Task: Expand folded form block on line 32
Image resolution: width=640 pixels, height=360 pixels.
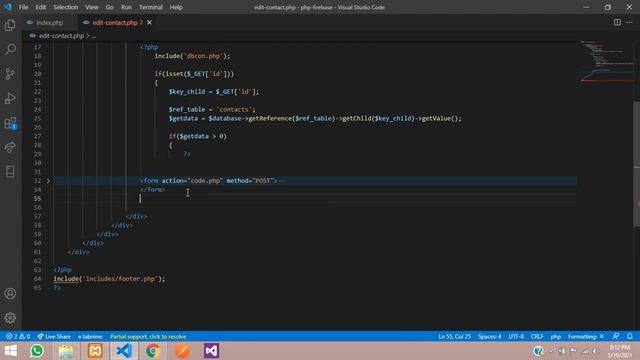Action: 48,180
